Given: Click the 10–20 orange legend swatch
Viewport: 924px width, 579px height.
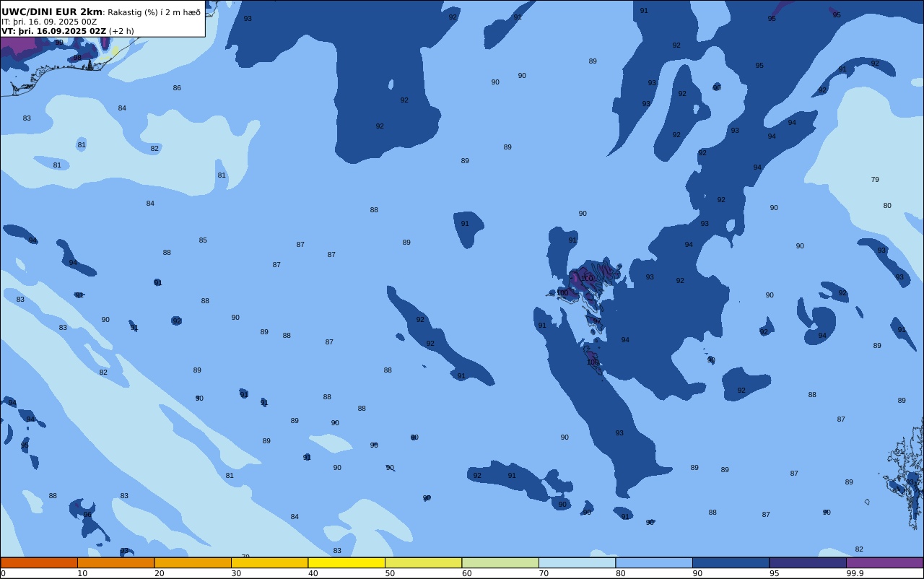Looking at the screenshot, I should (x=115, y=562).
